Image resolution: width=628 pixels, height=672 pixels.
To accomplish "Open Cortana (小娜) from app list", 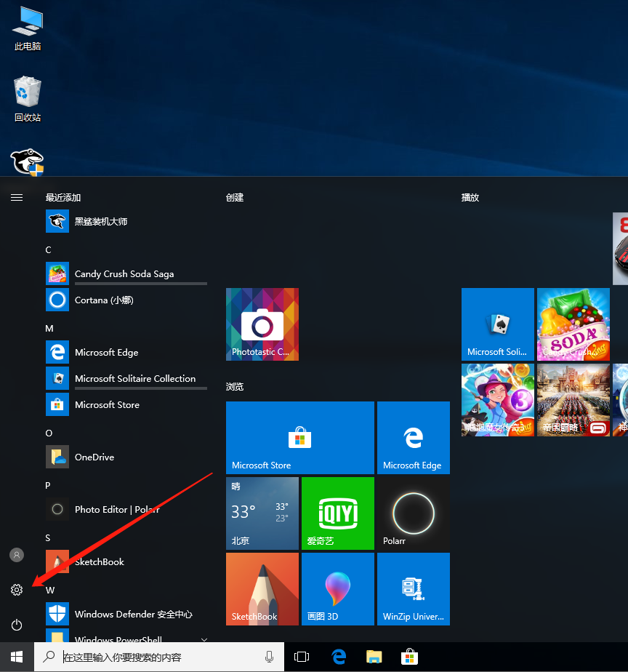I will pyautogui.click(x=126, y=300).
